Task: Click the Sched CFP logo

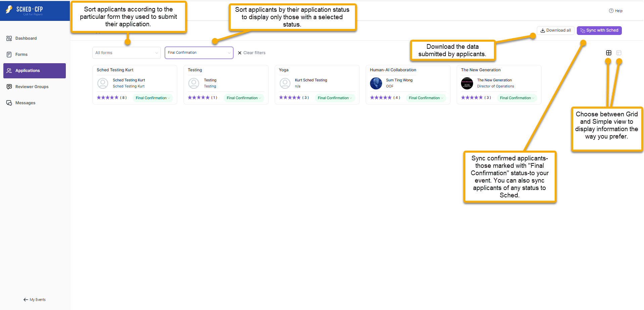Action: pyautogui.click(x=25, y=10)
